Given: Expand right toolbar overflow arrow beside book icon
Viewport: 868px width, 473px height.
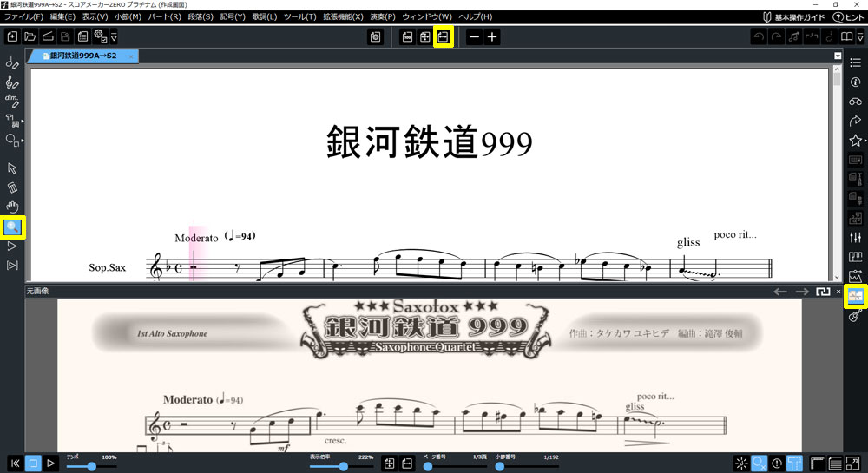Looking at the screenshot, I should click(x=859, y=37).
